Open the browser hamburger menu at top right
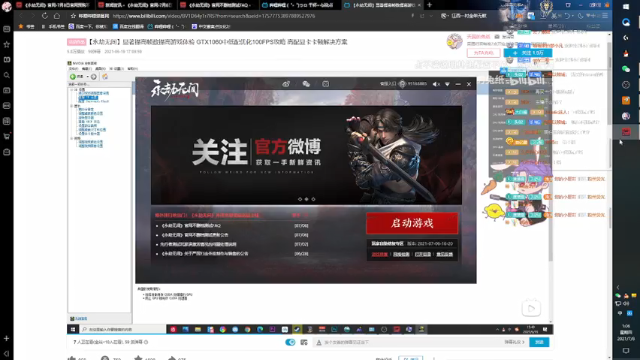 coord(605,16)
